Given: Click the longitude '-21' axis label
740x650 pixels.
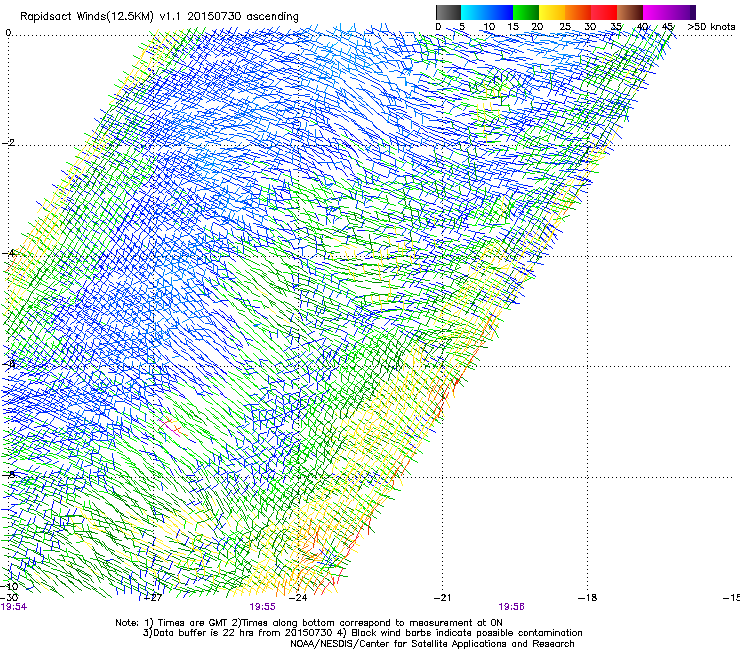Looking at the screenshot, I should tap(442, 598).
